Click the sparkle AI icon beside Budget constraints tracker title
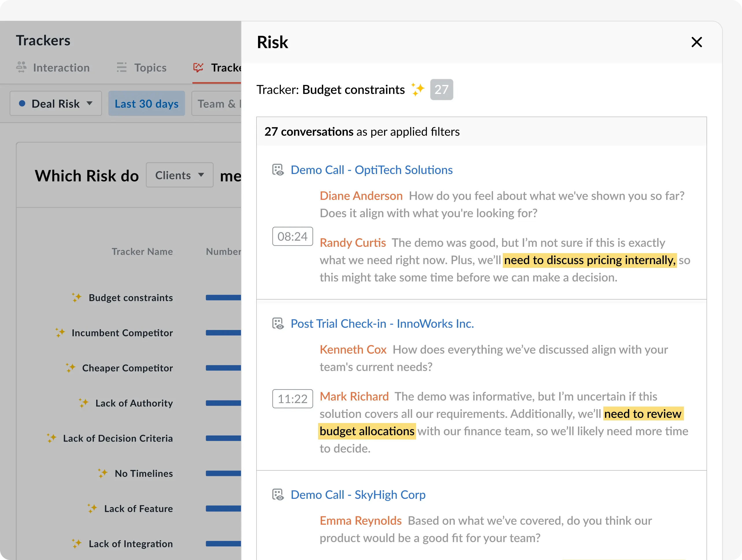The width and height of the screenshot is (742, 560). tap(418, 90)
